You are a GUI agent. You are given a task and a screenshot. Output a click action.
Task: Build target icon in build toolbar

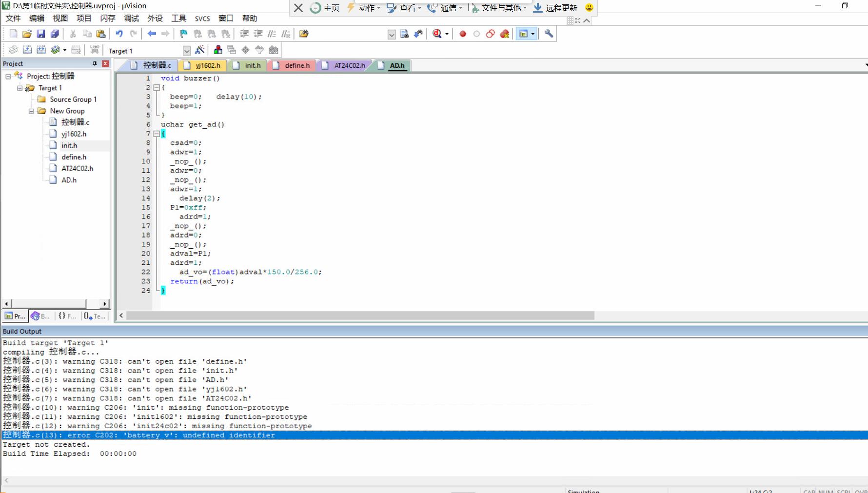click(27, 50)
